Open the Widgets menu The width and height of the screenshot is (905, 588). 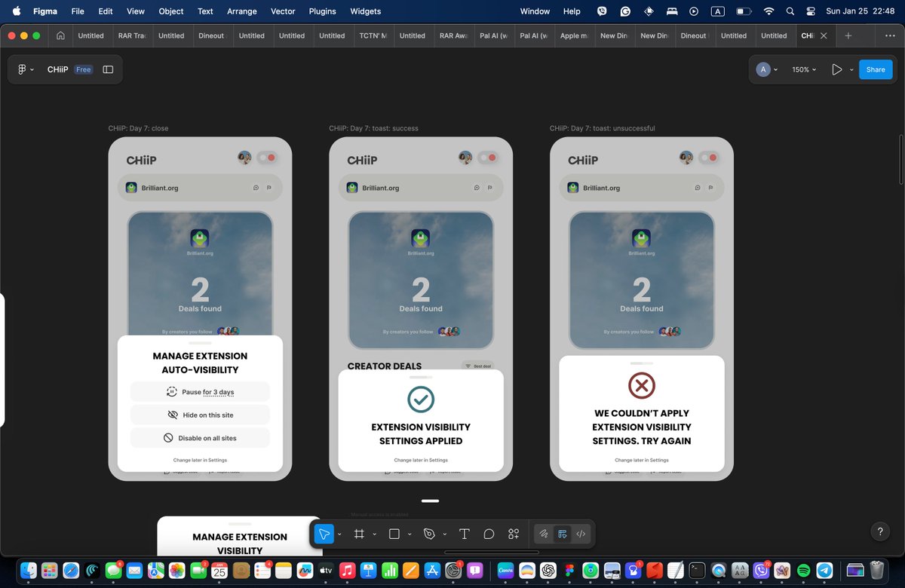366,11
